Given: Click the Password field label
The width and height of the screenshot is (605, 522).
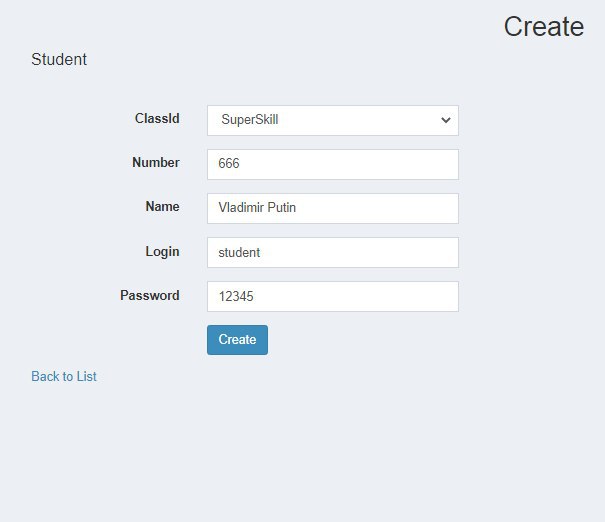Looking at the screenshot, I should pyautogui.click(x=150, y=295).
